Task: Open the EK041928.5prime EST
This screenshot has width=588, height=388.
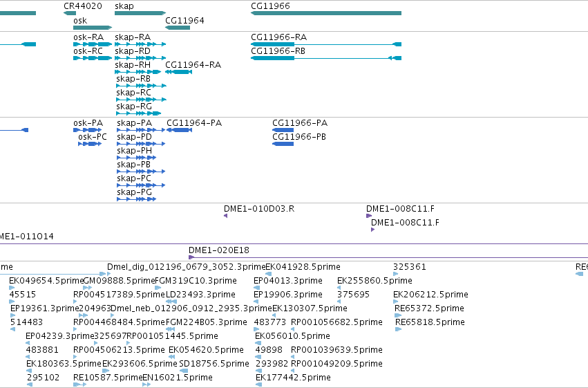Action: click(269, 274)
